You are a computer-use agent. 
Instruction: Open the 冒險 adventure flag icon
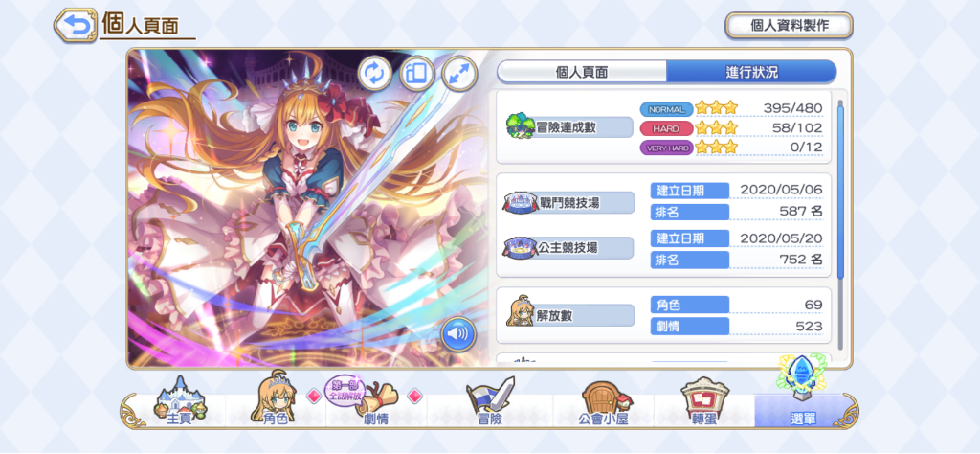tap(489, 402)
